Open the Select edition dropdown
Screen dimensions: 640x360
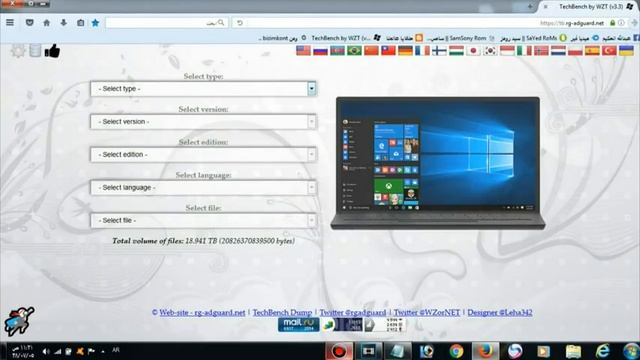tap(203, 155)
